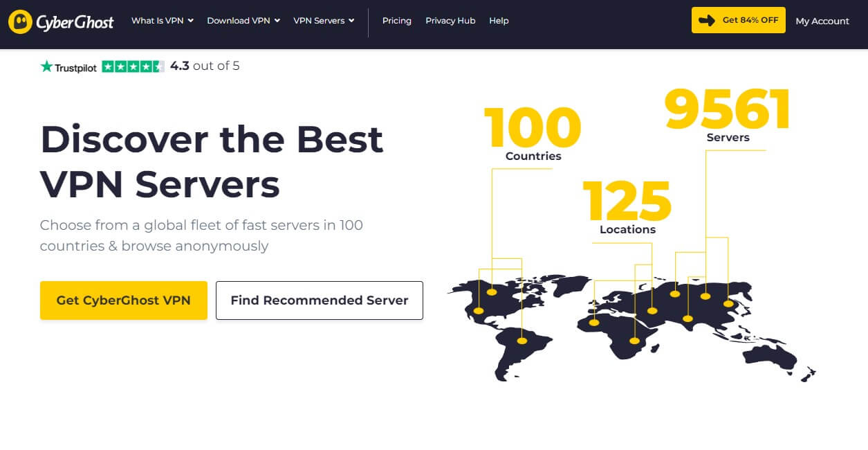Image resolution: width=868 pixels, height=450 pixels.
Task: Click the CyberGhost logo
Action: click(x=61, y=21)
